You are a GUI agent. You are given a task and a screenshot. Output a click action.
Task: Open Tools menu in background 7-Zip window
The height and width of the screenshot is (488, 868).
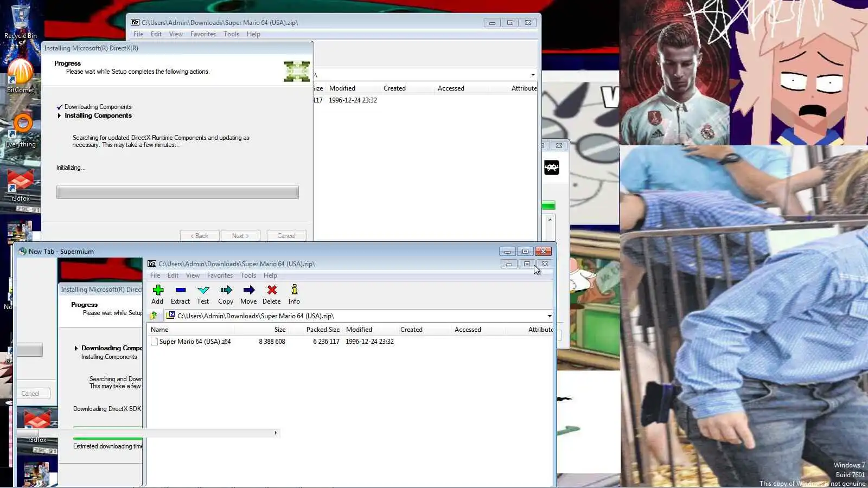point(231,34)
